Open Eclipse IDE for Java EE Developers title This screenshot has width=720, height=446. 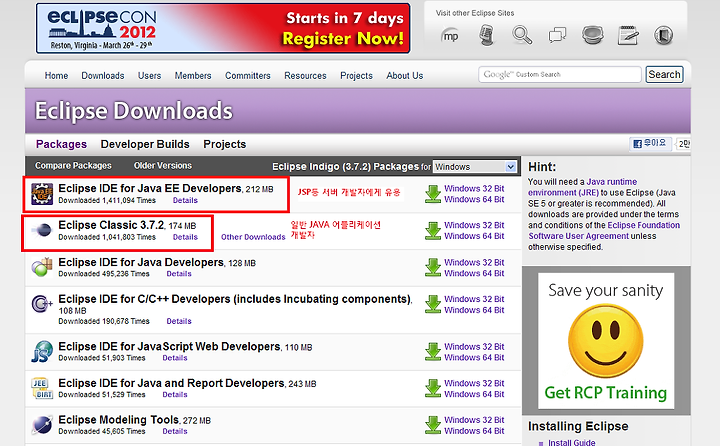[x=150, y=188]
